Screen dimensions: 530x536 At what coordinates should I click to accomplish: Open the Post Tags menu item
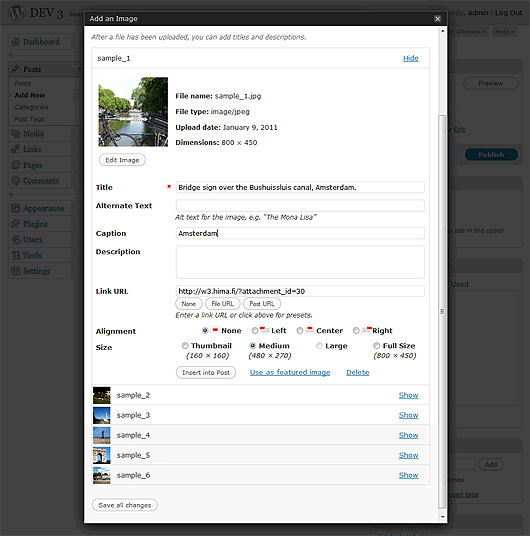tap(29, 119)
